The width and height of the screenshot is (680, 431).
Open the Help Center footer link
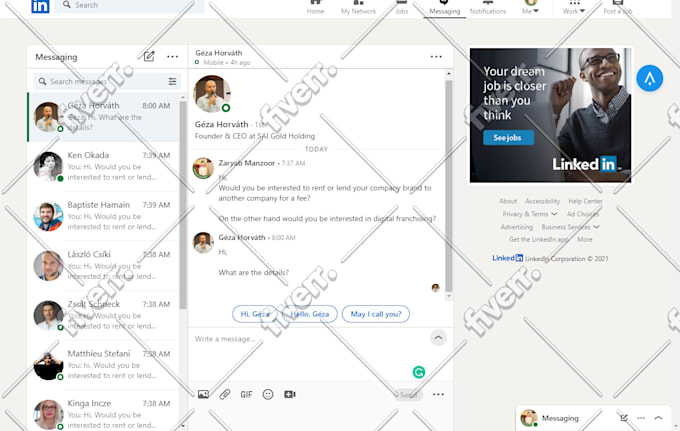point(585,201)
